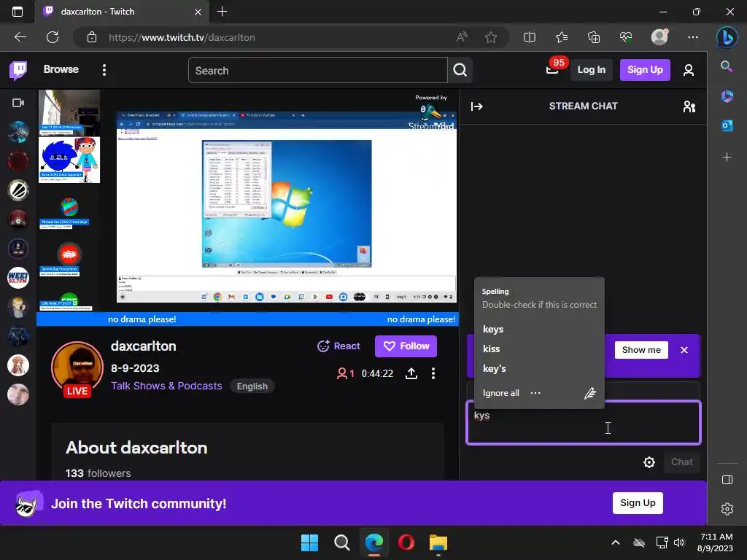Toggle Read aloud in address bar
Viewport: 747px width, 560px height.
(x=462, y=37)
